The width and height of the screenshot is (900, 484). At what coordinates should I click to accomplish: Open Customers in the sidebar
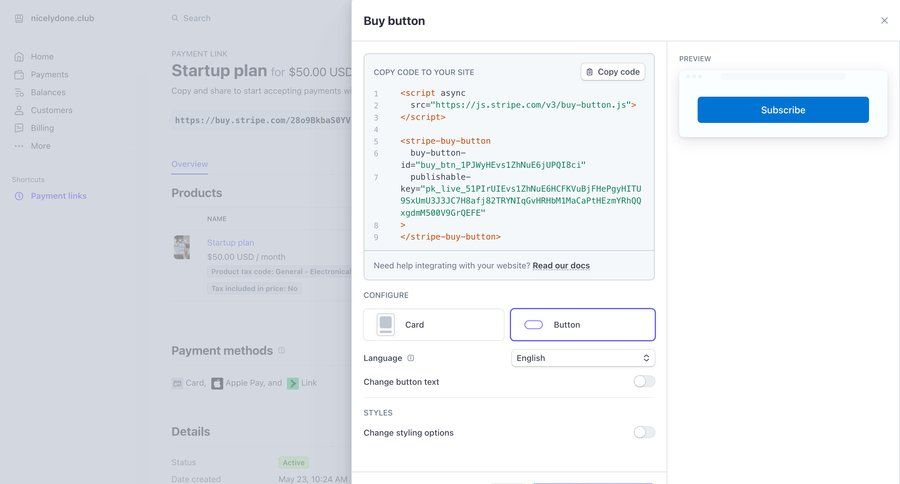[x=51, y=110]
